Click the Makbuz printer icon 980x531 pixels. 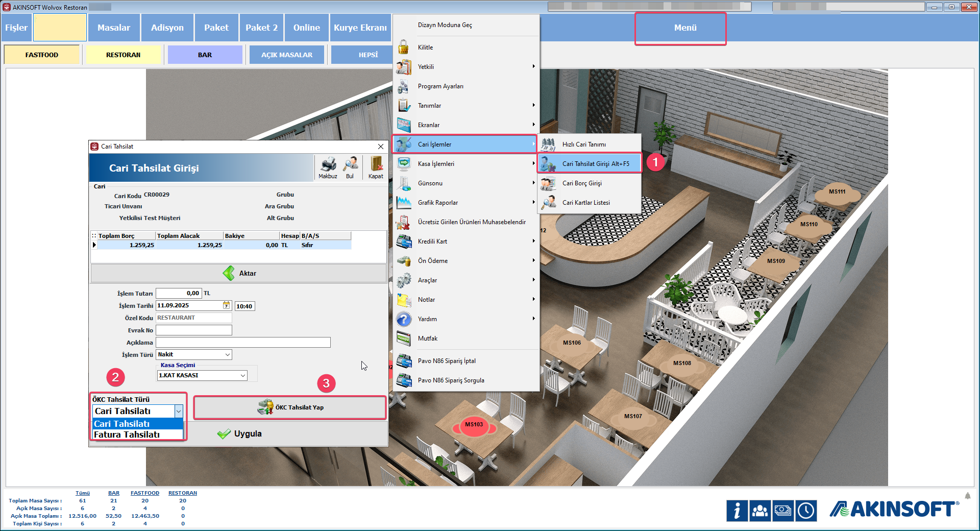(328, 165)
